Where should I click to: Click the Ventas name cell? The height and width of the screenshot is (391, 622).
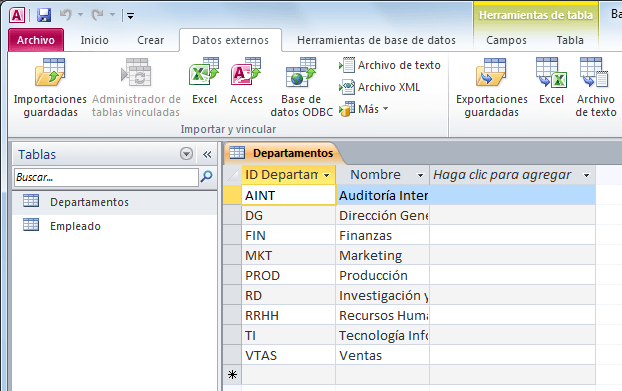pos(383,355)
